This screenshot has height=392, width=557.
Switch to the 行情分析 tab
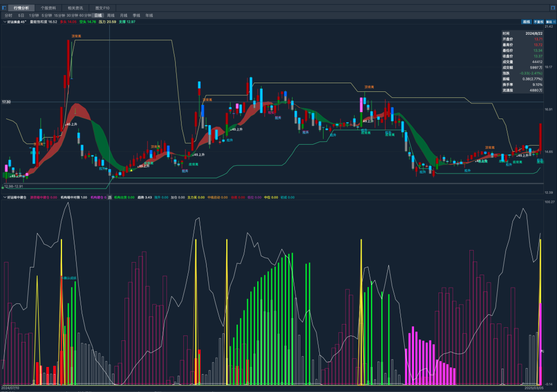[21, 8]
